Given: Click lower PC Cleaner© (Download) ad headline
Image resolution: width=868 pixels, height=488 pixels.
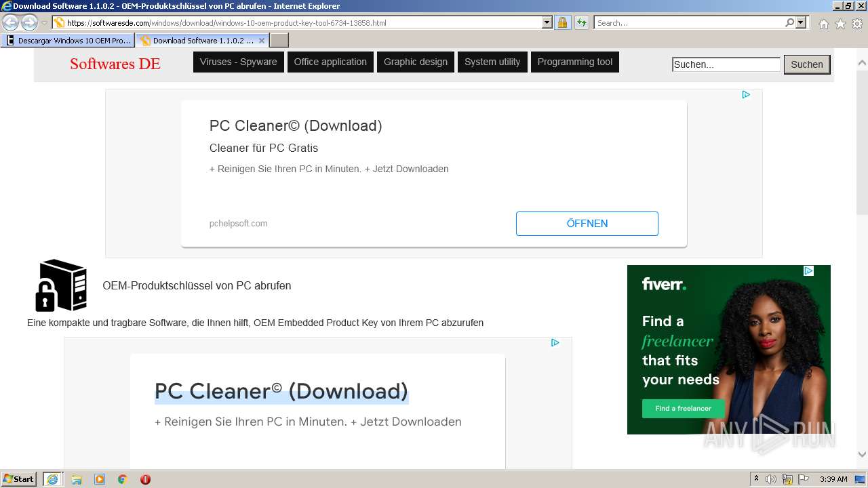Looking at the screenshot, I should [x=281, y=391].
